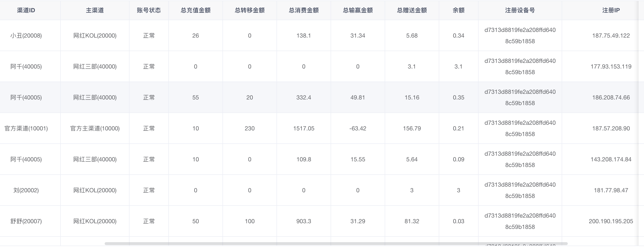Click the consumption value 903.3
The width and height of the screenshot is (644, 250).
[x=304, y=221]
